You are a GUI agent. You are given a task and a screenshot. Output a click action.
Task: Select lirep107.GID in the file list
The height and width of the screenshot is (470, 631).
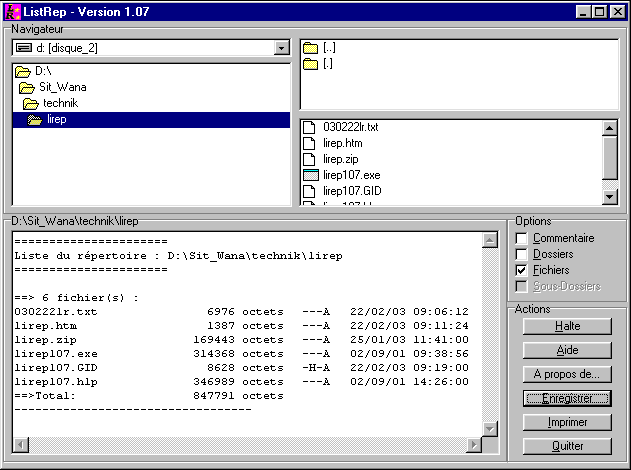[352, 191]
